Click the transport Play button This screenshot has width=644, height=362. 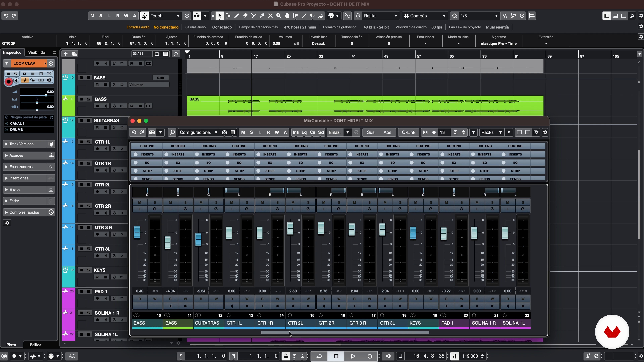pos(353,356)
